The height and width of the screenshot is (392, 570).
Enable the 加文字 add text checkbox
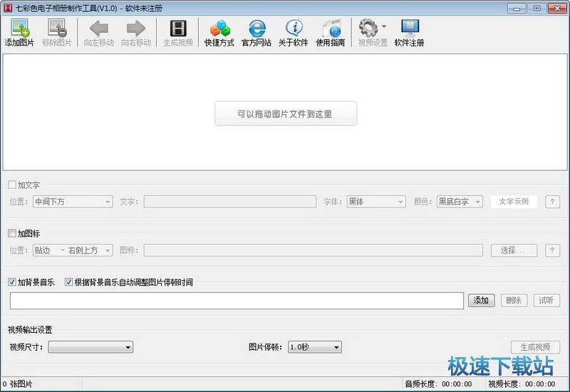(11, 185)
